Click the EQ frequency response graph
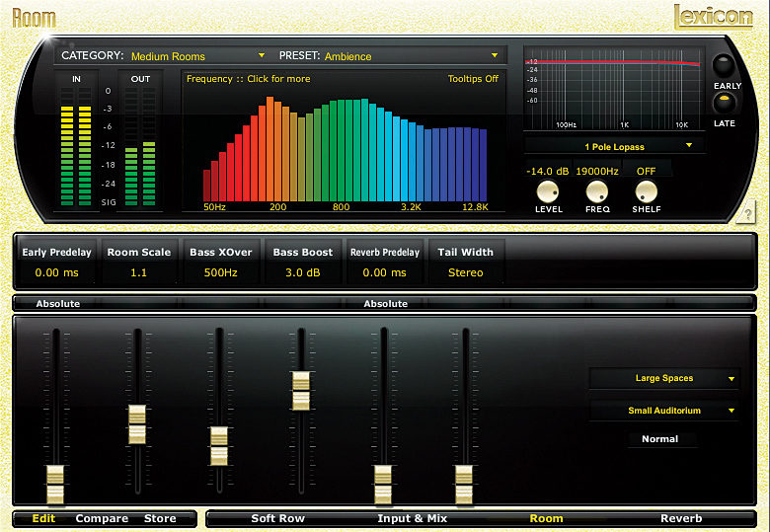 pos(614,89)
